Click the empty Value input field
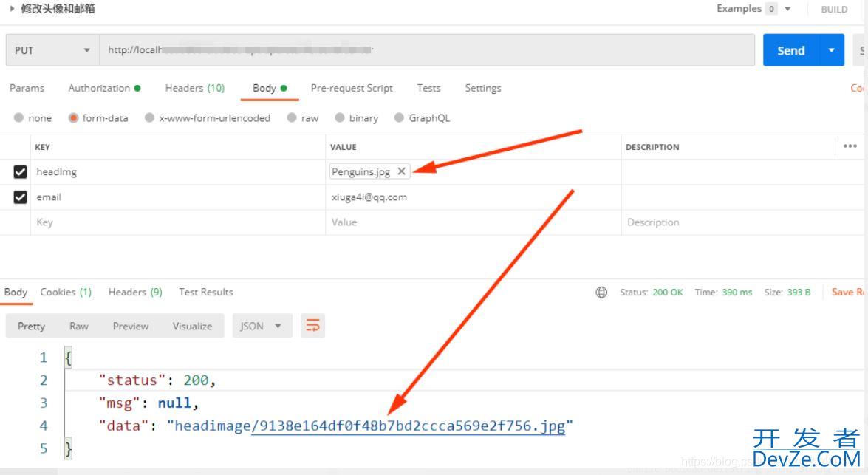The height and width of the screenshot is (475, 868). (474, 222)
